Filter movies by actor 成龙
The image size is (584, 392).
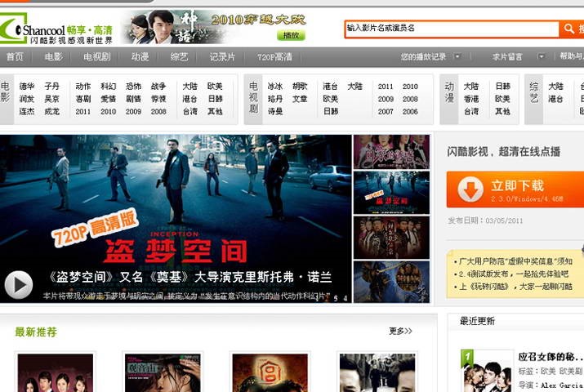[x=51, y=111]
